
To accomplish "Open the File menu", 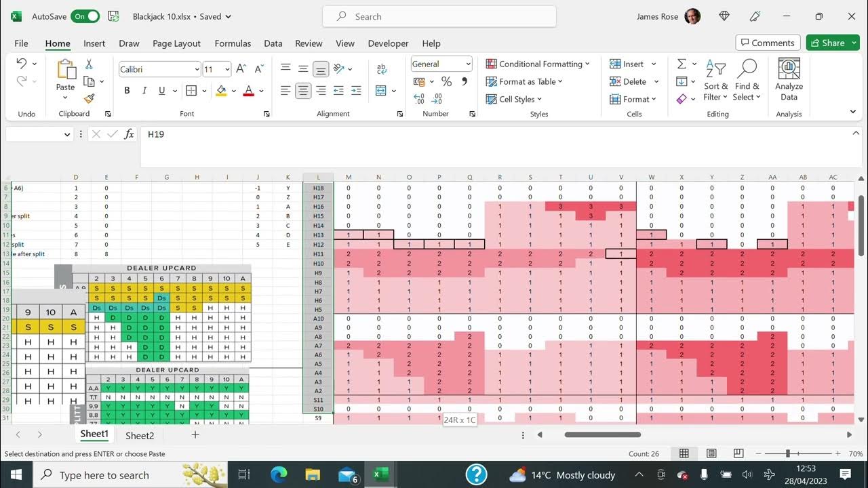I will (x=21, y=43).
